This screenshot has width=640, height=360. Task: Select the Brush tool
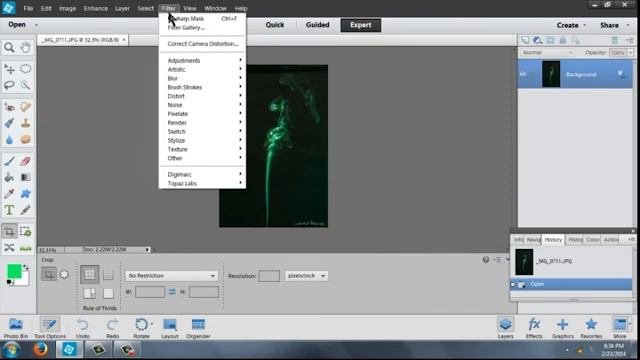point(9,161)
